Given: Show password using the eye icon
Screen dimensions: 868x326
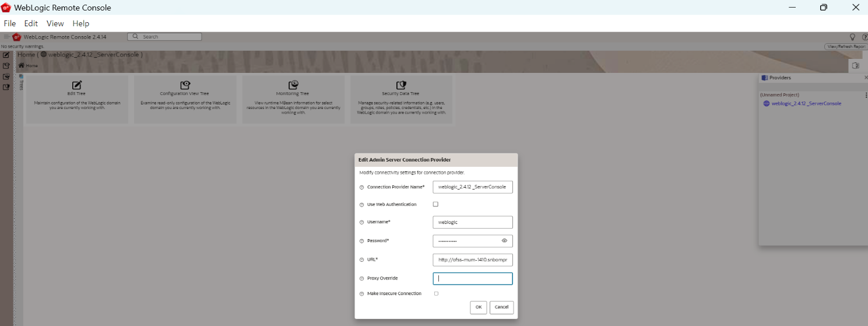Looking at the screenshot, I should [504, 240].
